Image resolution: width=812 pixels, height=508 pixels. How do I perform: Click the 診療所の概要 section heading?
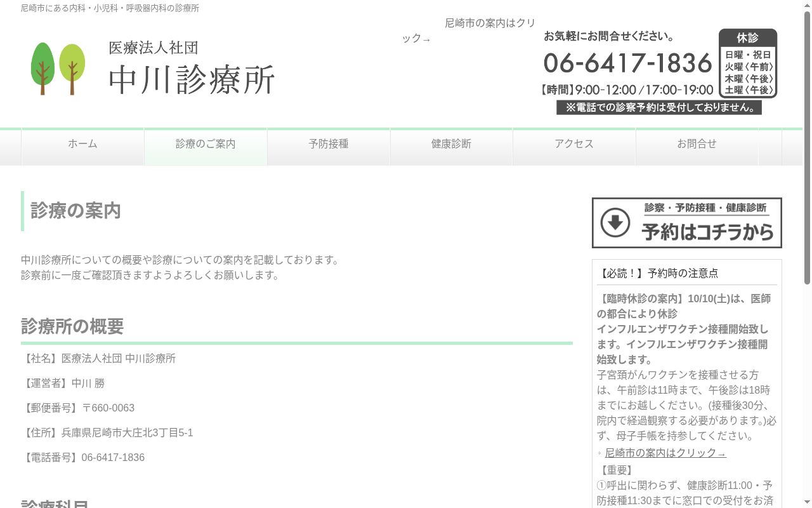[x=72, y=326]
